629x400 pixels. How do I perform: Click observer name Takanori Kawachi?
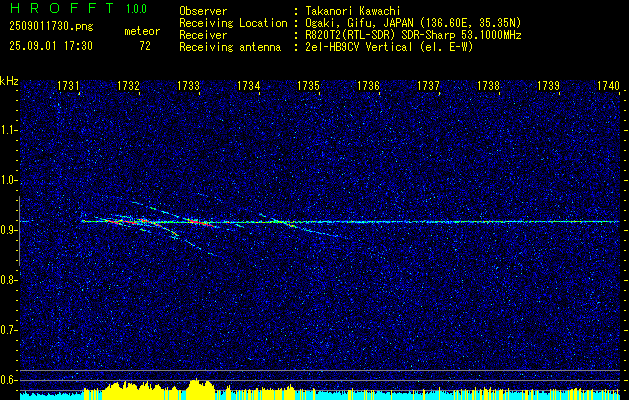coord(352,11)
